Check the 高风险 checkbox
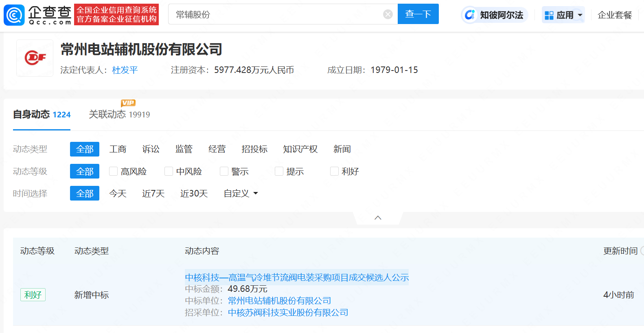 click(113, 171)
